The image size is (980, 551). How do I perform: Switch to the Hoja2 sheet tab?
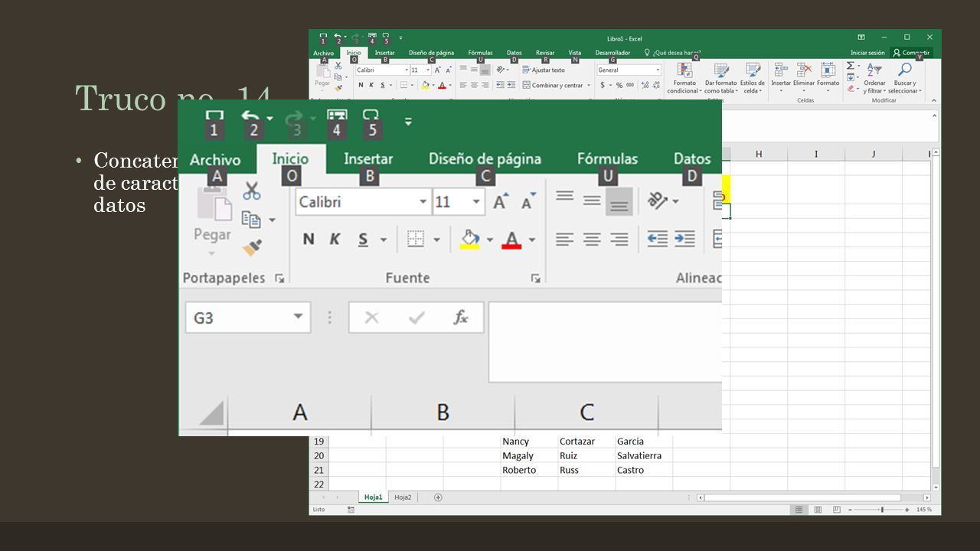(x=403, y=497)
